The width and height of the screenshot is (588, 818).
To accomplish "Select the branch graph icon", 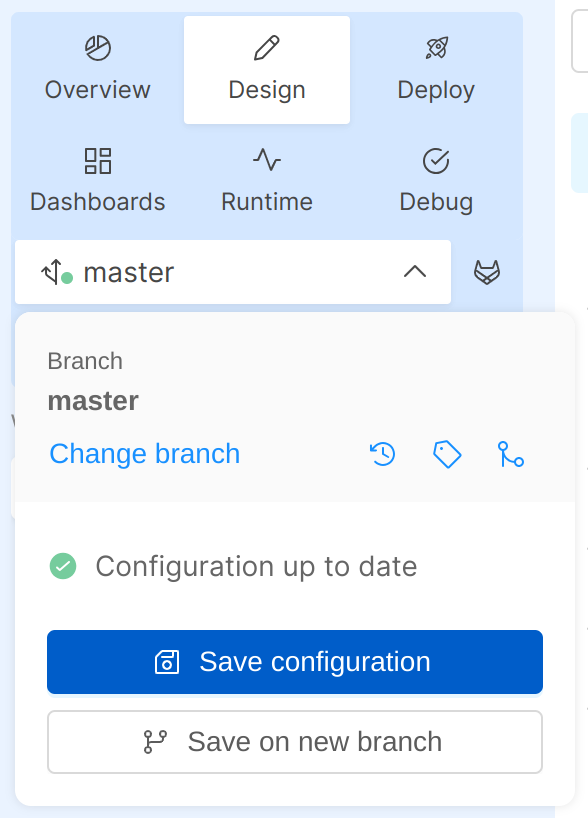I will coord(511,454).
